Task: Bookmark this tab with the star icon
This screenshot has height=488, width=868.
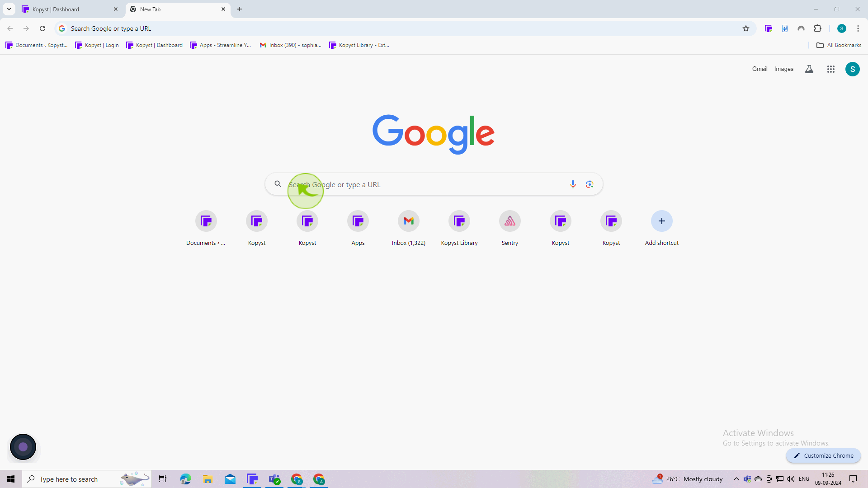Action: click(746, 28)
